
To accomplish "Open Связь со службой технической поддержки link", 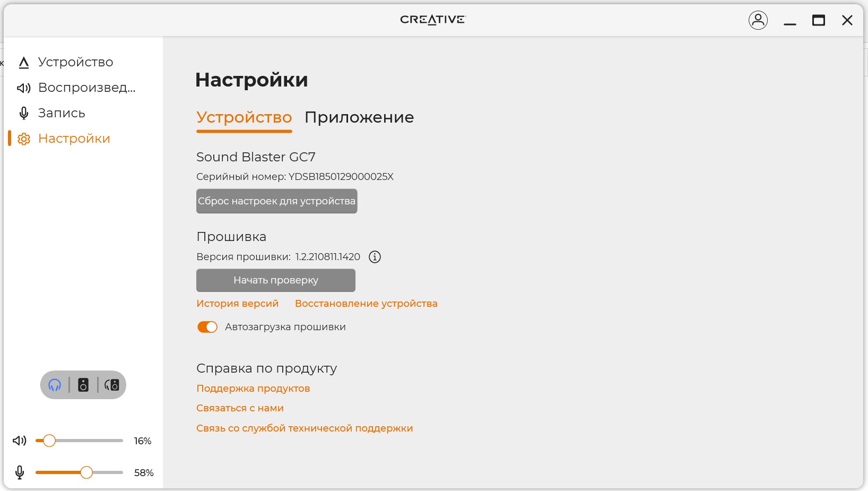I will click(x=305, y=428).
